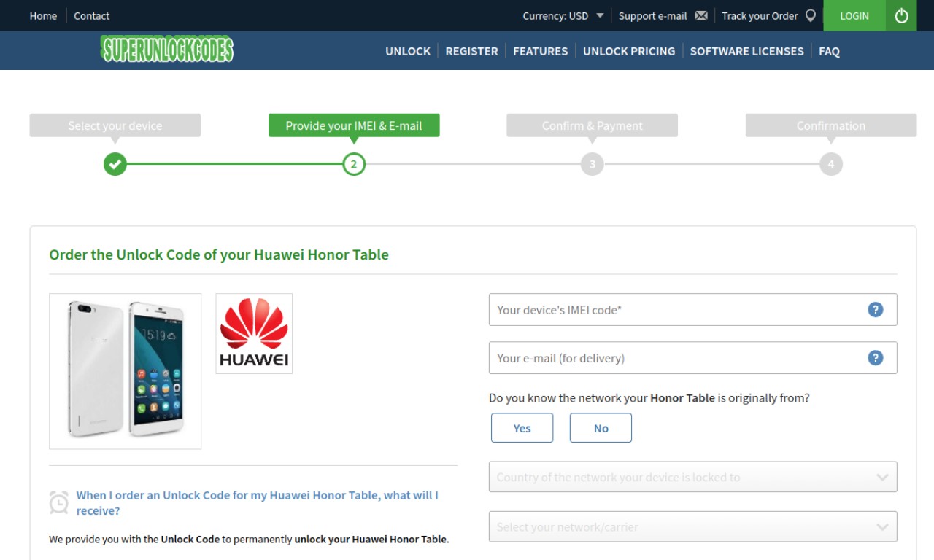Image resolution: width=934 pixels, height=560 pixels.
Task: Open the Select your network/carrier dropdown
Action: 692,526
